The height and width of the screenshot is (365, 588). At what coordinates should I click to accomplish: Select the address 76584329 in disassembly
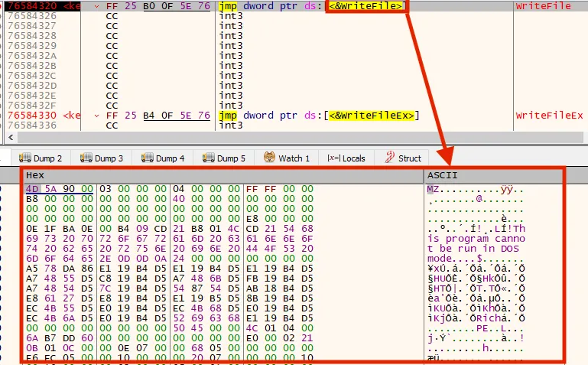pyautogui.click(x=32, y=46)
